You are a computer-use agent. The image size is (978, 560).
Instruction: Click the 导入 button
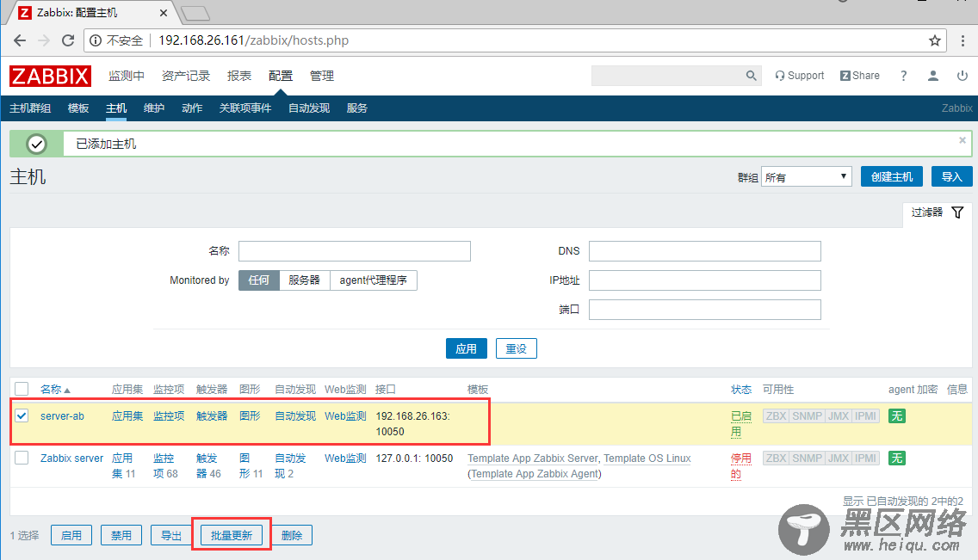pyautogui.click(x=952, y=177)
